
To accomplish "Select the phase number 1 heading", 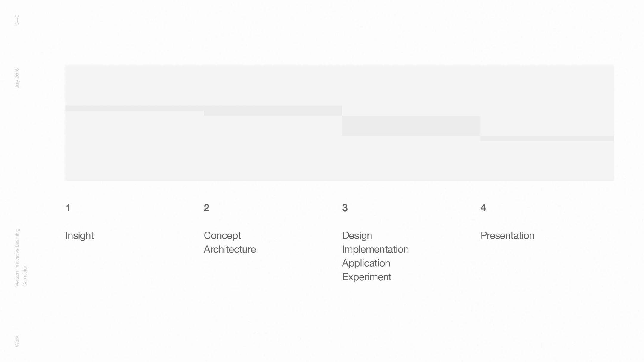I will click(x=68, y=208).
